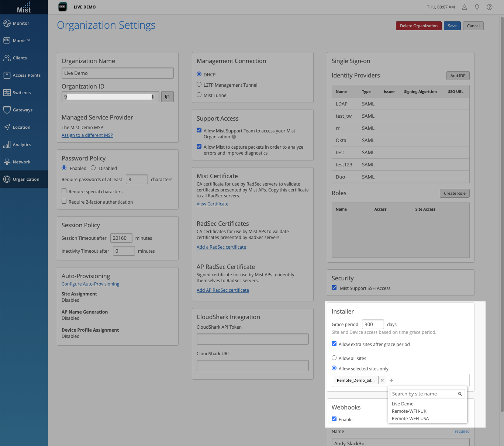Click the Delete Organization button

coord(418,26)
